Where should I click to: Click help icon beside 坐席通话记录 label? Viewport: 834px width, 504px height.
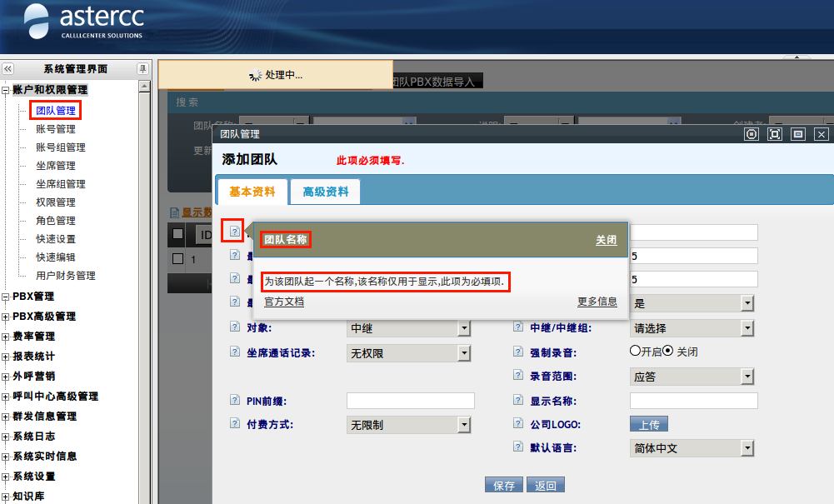(x=235, y=352)
